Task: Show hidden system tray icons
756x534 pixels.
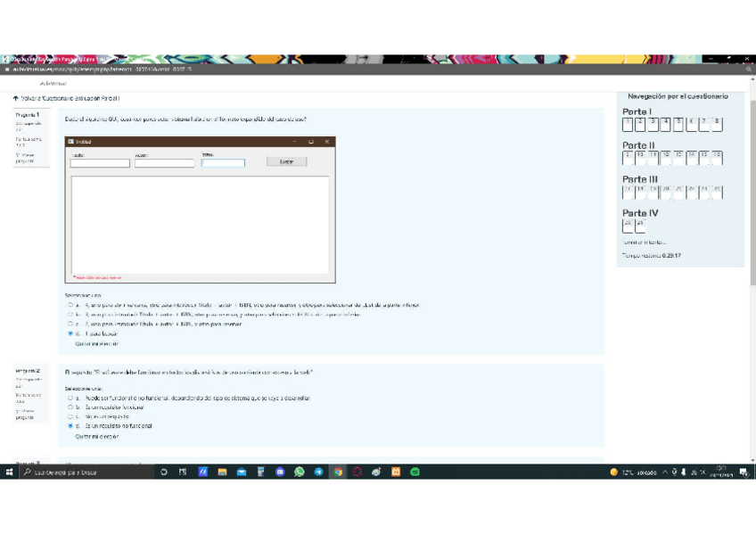Action: click(x=665, y=472)
